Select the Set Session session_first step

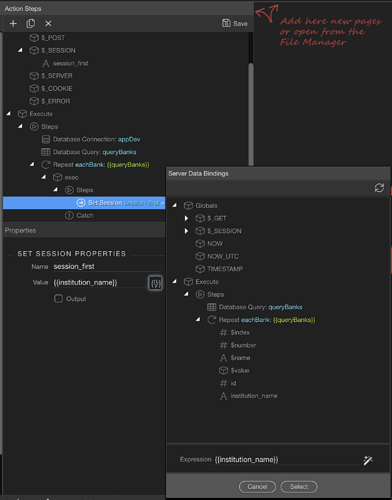tap(84, 203)
